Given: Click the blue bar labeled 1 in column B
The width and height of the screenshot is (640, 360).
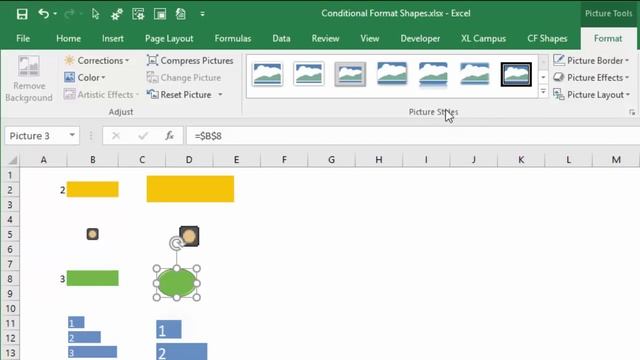Looking at the screenshot, I should (76, 322).
